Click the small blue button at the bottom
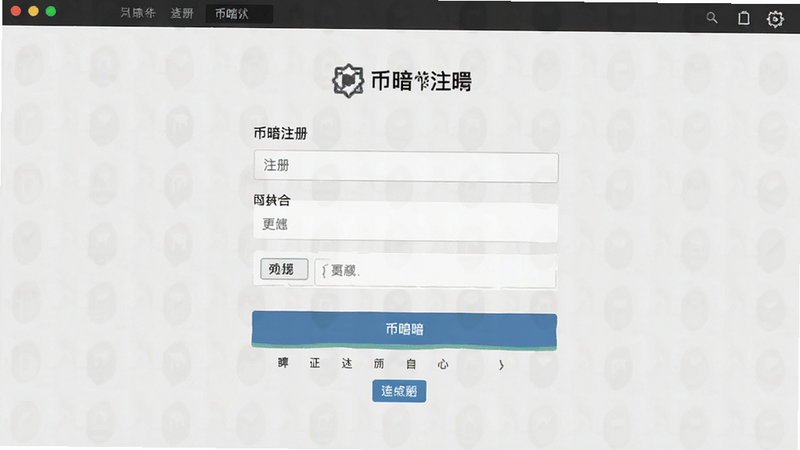The width and height of the screenshot is (800, 450). (399, 391)
